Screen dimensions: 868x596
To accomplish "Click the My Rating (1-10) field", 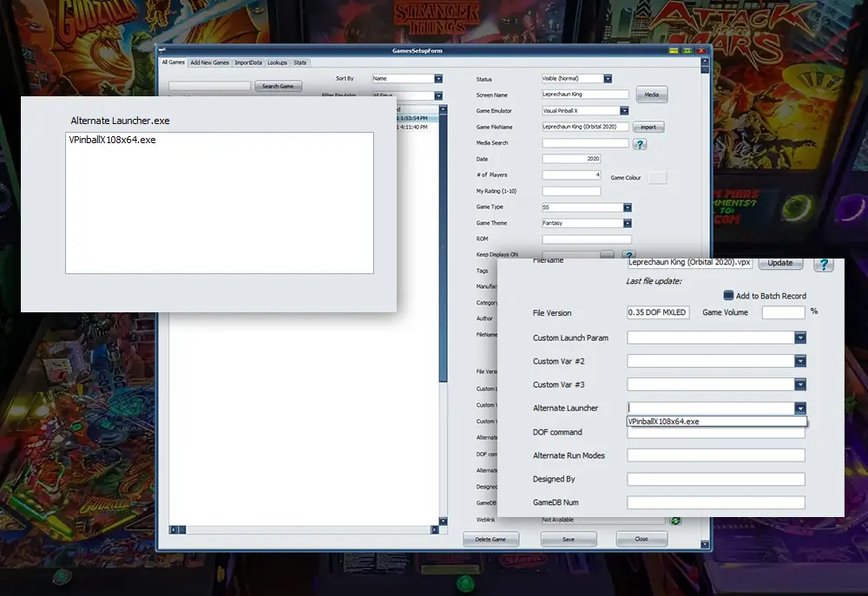I will click(571, 191).
